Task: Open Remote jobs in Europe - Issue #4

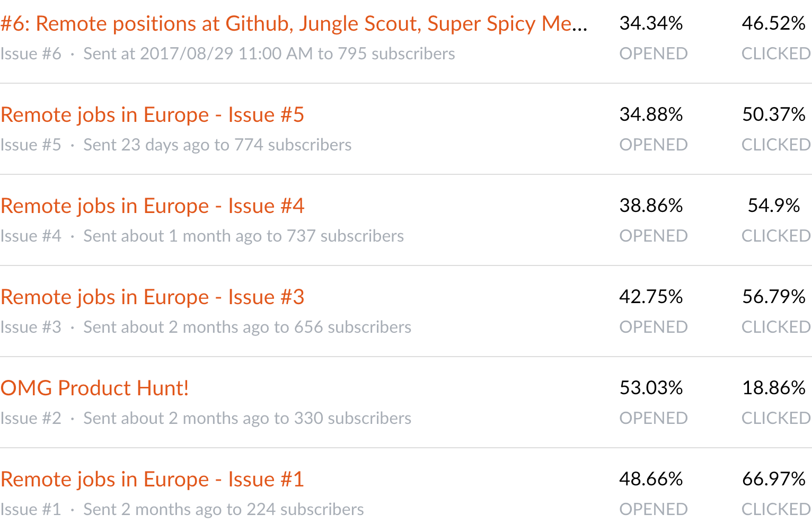Action: coord(153,206)
